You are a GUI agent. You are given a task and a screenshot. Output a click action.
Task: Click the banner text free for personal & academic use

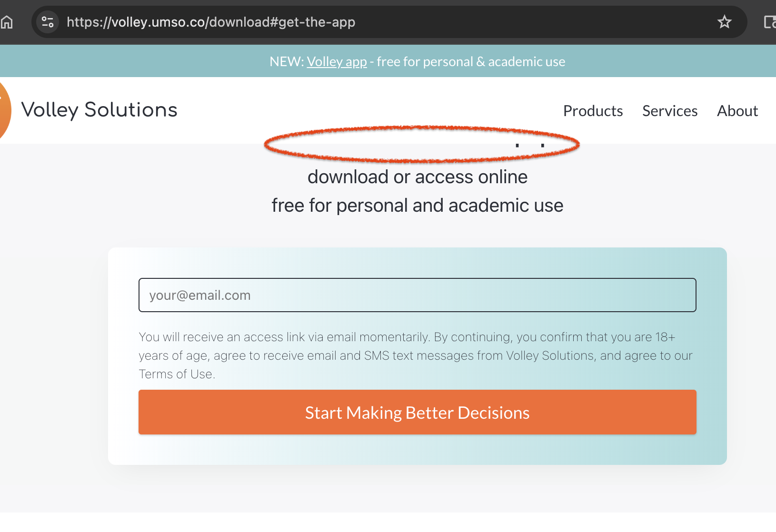point(471,61)
